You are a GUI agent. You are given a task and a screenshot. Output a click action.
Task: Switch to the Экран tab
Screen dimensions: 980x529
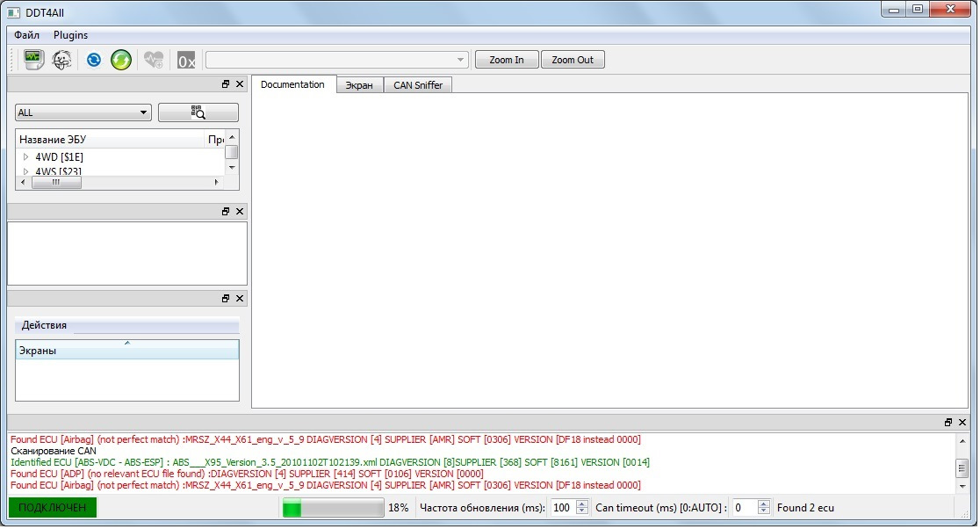[x=359, y=85]
